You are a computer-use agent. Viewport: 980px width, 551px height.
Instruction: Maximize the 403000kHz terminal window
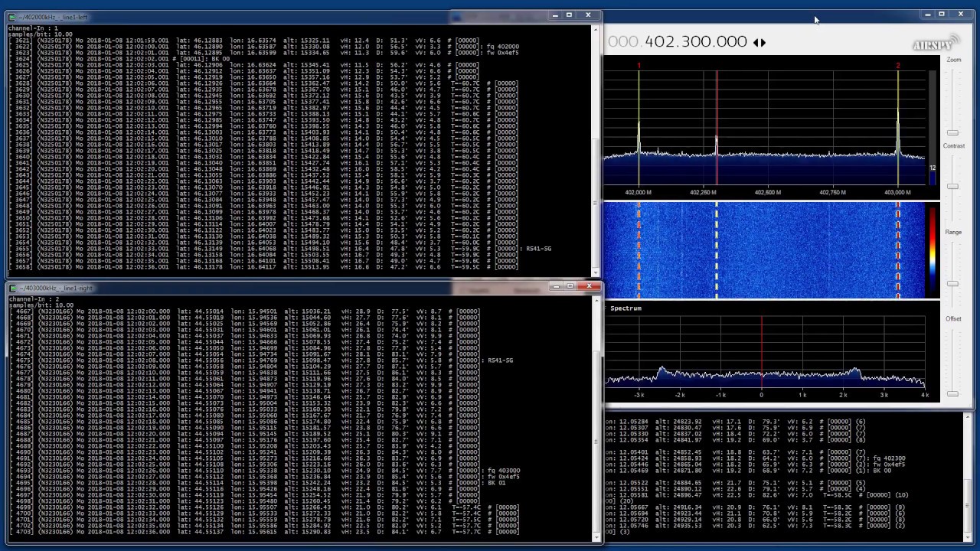pyautogui.click(x=570, y=286)
